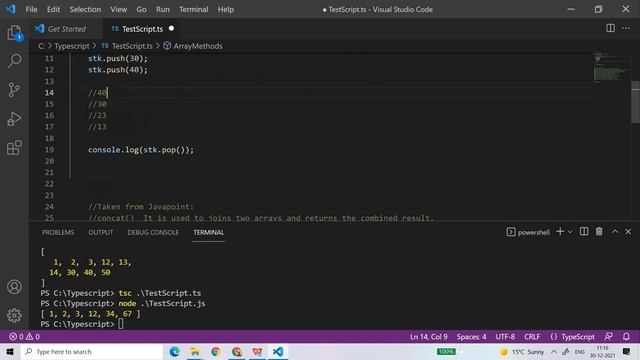The image size is (640, 360).
Task: Click the stk.push(40); code line
Action: click(118, 70)
